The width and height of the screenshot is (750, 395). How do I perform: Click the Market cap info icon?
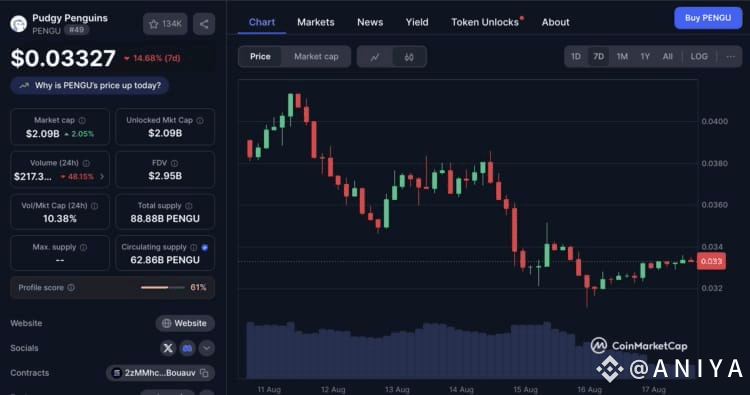(82, 121)
